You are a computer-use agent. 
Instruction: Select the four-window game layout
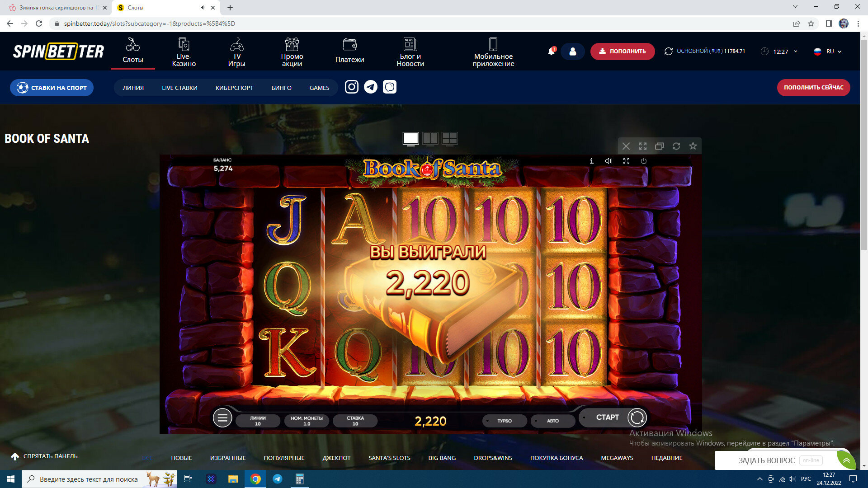[x=449, y=138]
